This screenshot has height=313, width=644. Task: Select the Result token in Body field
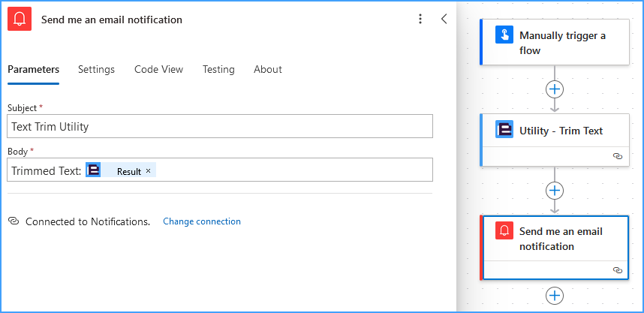121,170
